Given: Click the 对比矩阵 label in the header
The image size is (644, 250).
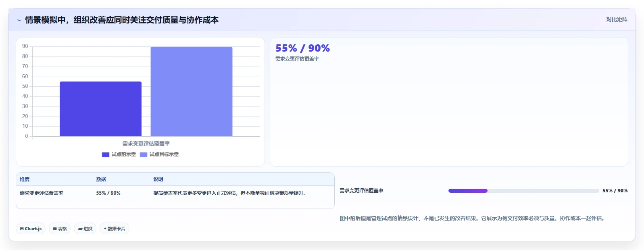Looking at the screenshot, I should (617, 19).
